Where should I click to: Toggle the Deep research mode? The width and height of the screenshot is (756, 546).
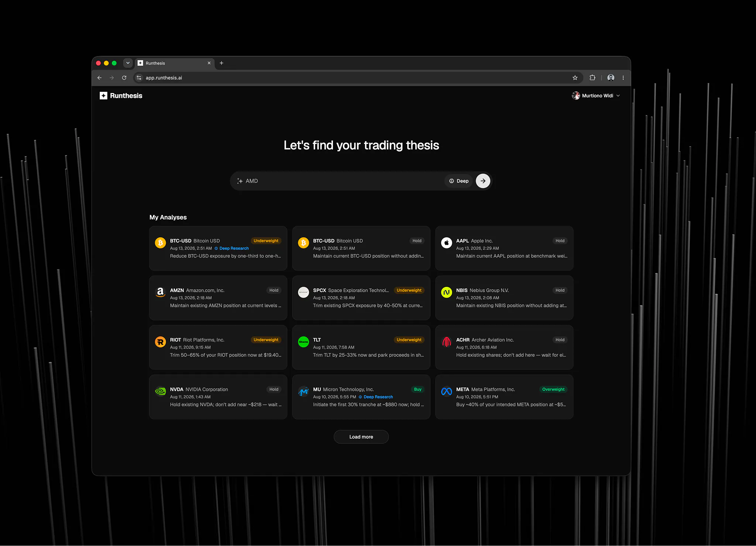(x=459, y=181)
